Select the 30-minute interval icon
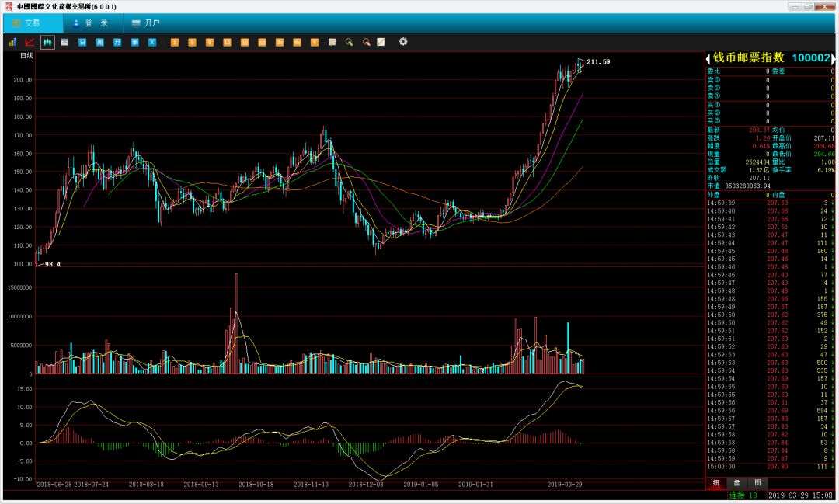 pos(245,42)
